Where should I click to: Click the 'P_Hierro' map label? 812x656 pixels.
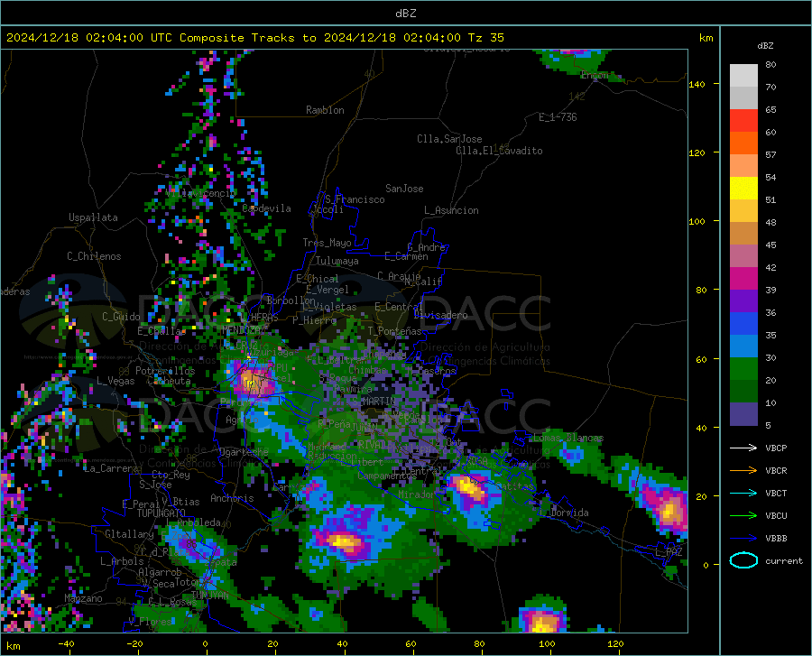point(314,320)
